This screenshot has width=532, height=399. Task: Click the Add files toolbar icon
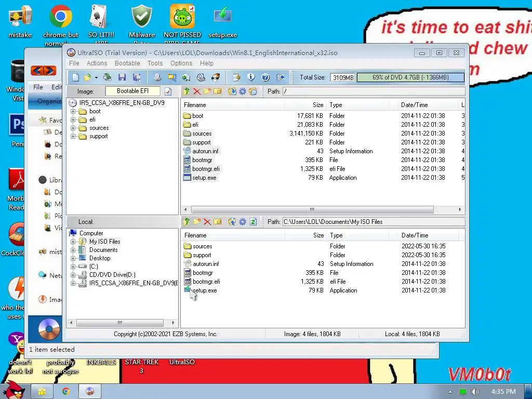click(x=236, y=77)
